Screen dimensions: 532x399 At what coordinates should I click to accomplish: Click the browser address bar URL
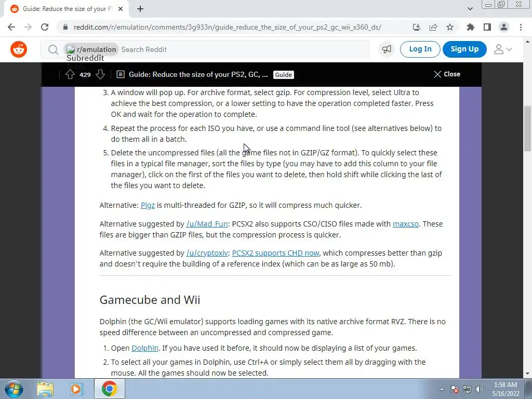point(228,27)
